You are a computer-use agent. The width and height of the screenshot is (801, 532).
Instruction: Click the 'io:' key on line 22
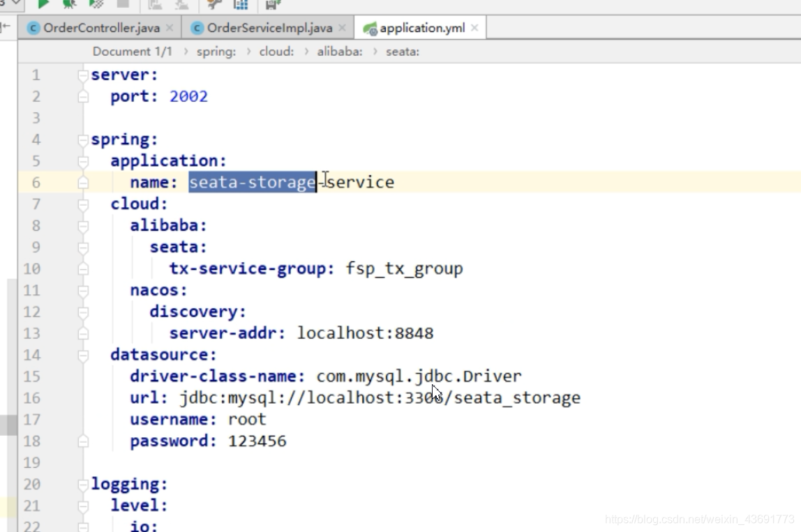(144, 525)
